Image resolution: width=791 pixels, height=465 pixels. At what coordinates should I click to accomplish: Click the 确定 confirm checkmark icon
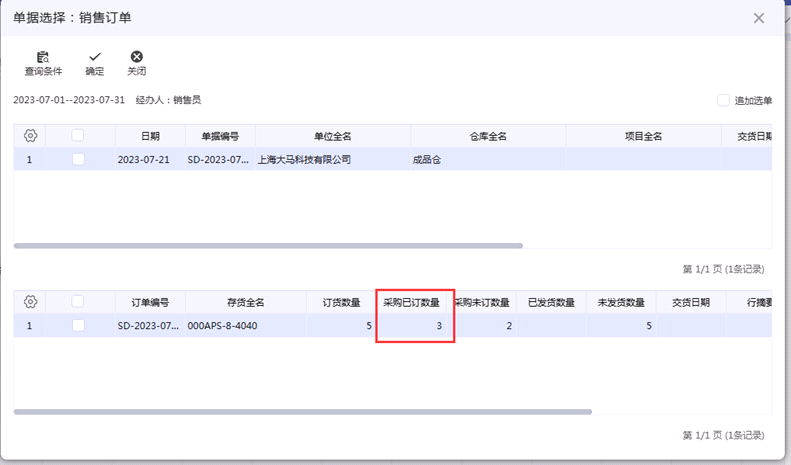point(94,58)
